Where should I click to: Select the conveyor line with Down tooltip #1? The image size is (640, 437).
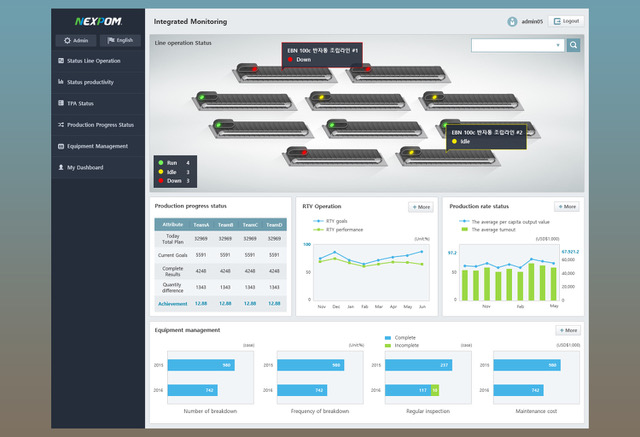pos(260,68)
